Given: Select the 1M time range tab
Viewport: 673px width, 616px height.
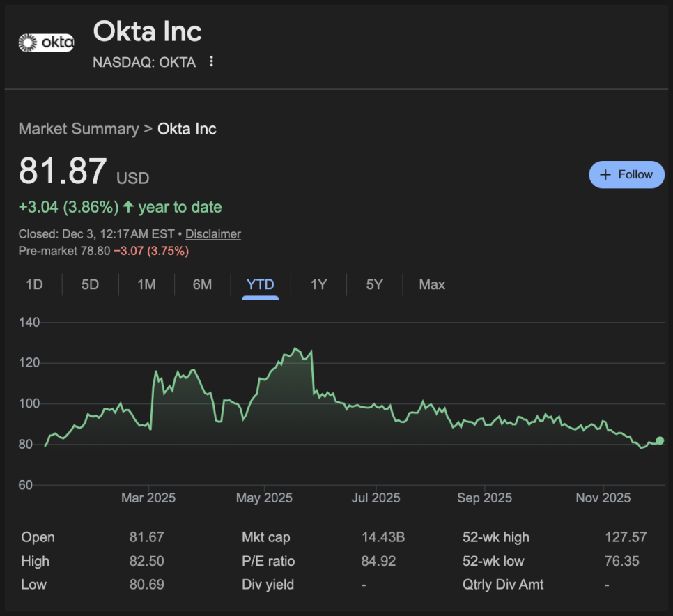Looking at the screenshot, I should pyautogui.click(x=146, y=284).
